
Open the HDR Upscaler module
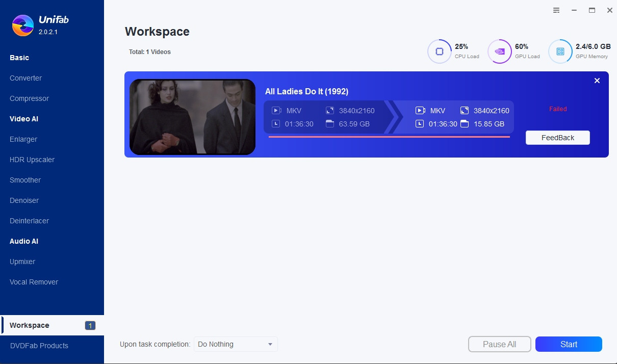pos(32,160)
